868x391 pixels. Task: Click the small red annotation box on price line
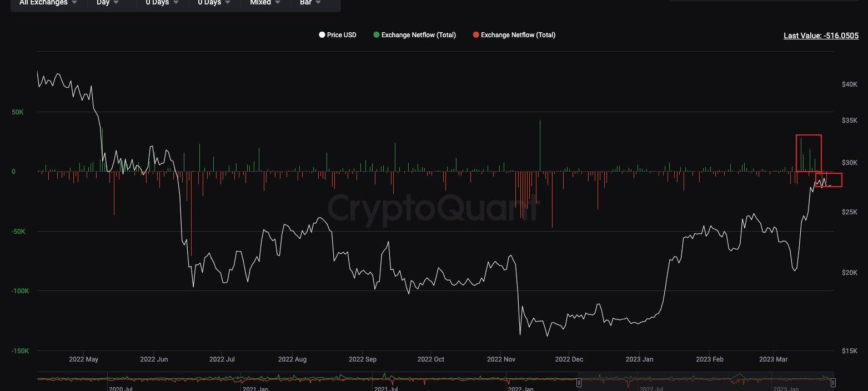tap(829, 180)
